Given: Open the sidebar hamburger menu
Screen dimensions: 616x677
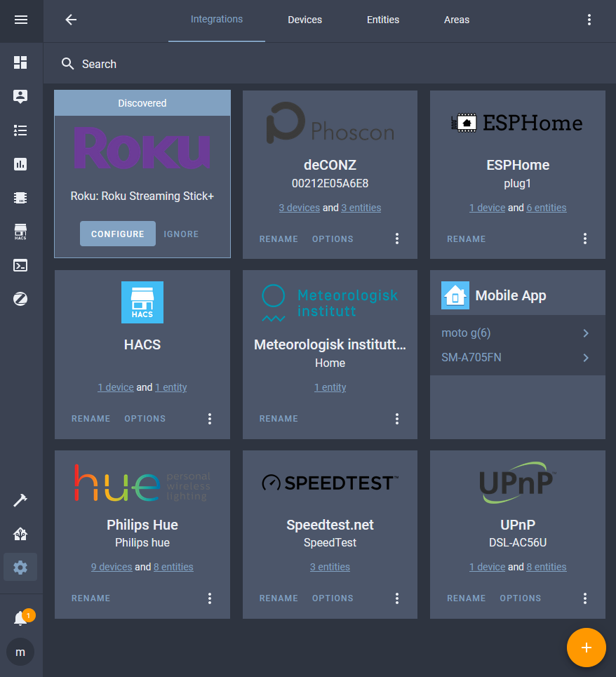Looking at the screenshot, I should point(20,20).
